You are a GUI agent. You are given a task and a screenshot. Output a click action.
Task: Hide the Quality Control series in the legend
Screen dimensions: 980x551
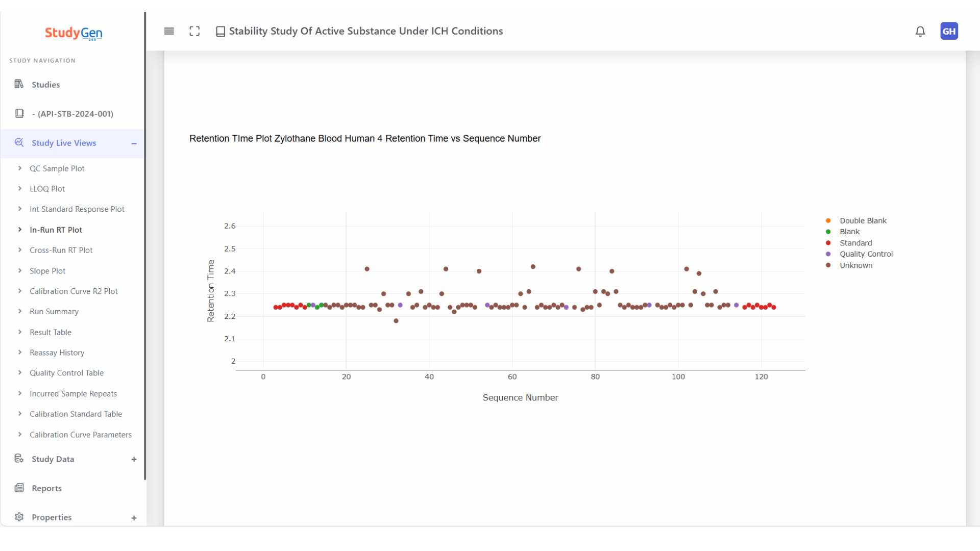[x=866, y=254]
